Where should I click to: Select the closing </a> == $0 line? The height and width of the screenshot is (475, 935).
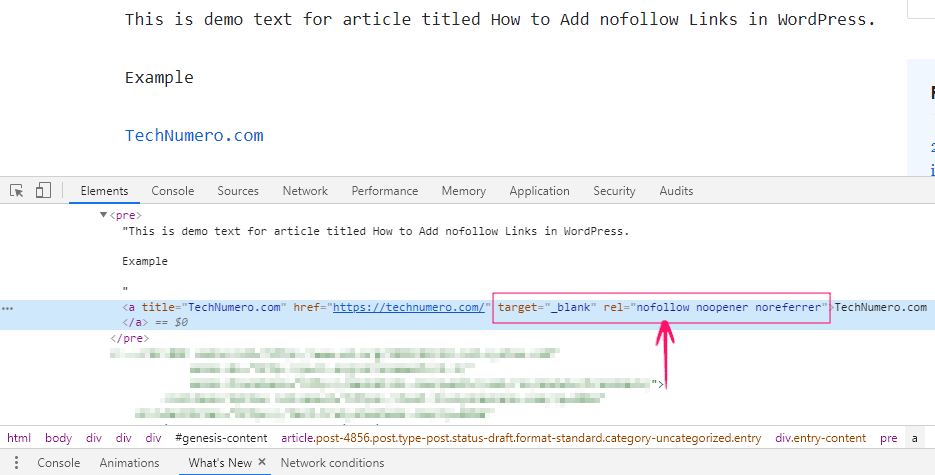pos(155,322)
